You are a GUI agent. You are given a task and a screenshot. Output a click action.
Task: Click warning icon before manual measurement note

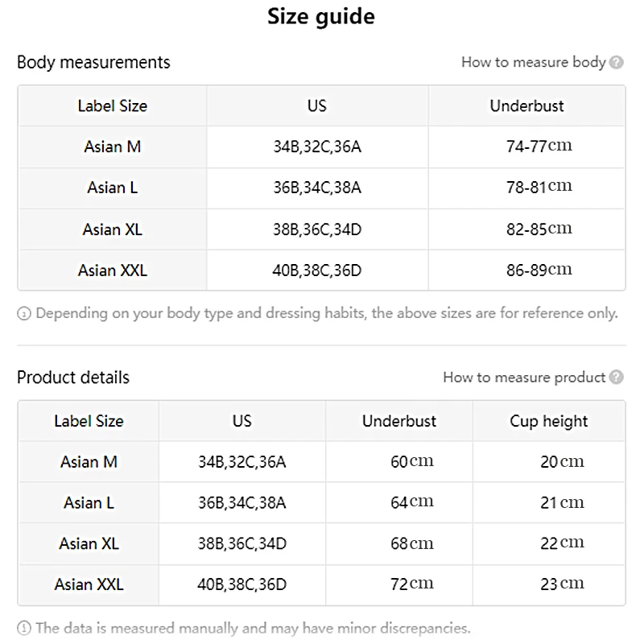24,629
